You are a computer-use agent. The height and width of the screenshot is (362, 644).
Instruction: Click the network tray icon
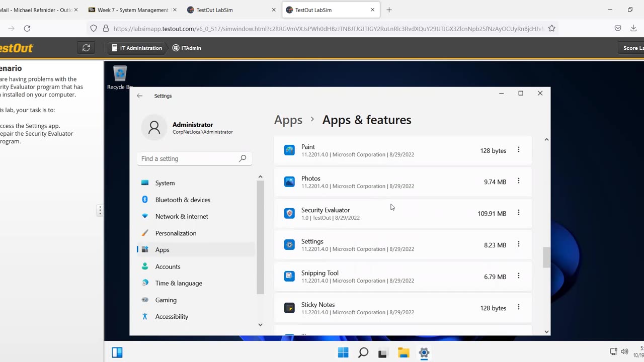pos(613,352)
